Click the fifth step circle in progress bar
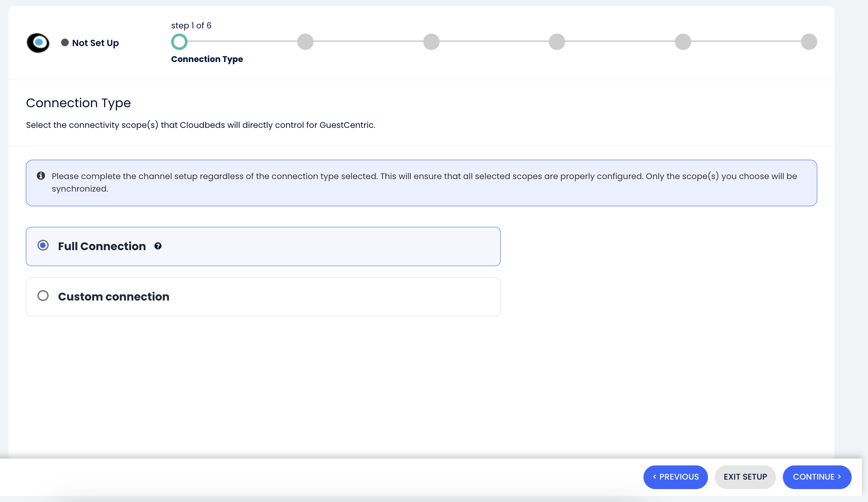868x502 pixels. click(x=683, y=42)
